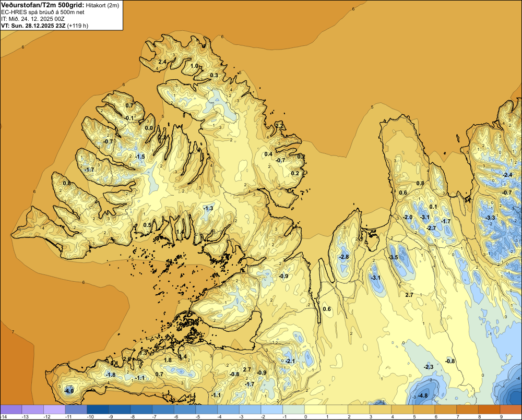Click the "1.8" temperature value
This screenshot has width=522, height=420.
click(168, 360)
